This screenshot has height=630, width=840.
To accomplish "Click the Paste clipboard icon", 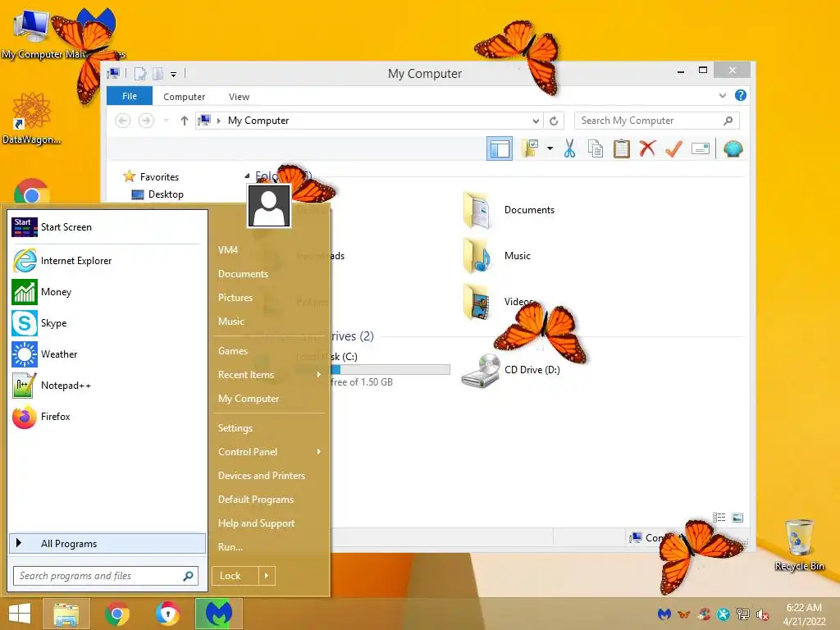I will coord(622,148).
